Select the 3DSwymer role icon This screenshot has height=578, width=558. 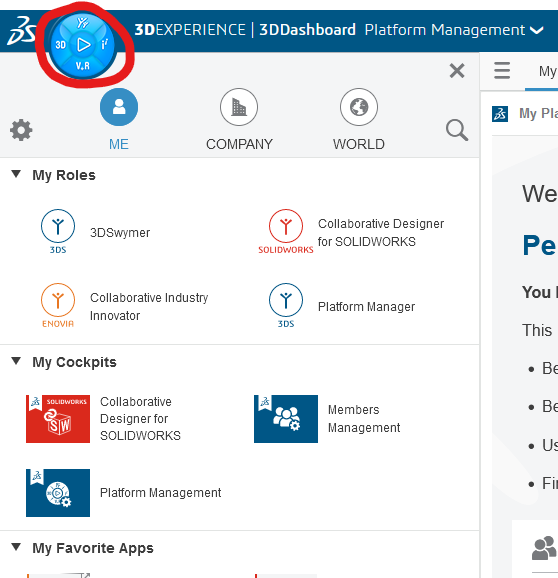click(58, 231)
